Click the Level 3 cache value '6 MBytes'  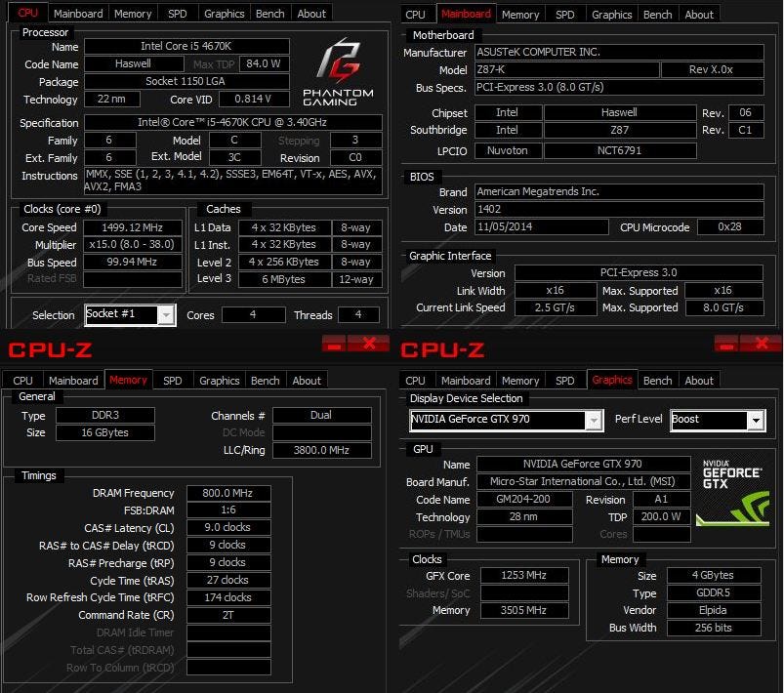(x=284, y=279)
